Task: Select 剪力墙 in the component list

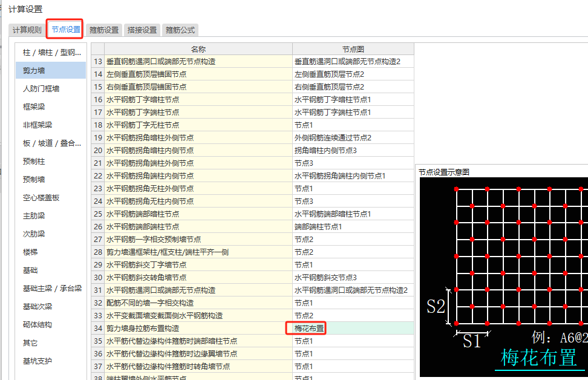Action: pyautogui.click(x=51, y=71)
